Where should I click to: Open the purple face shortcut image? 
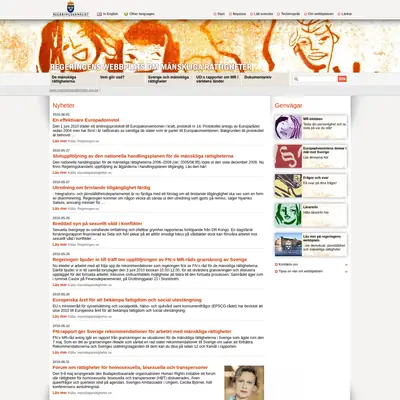(x=288, y=127)
